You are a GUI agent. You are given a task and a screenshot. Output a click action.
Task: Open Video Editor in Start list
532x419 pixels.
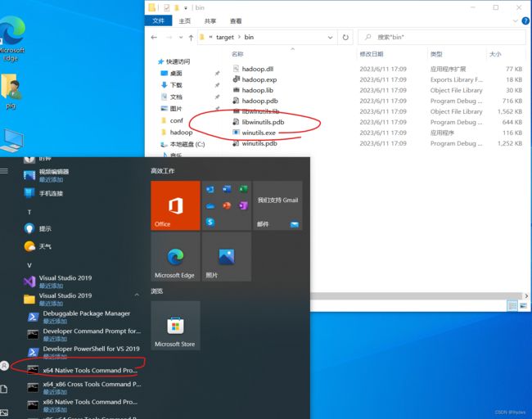click(x=81, y=175)
